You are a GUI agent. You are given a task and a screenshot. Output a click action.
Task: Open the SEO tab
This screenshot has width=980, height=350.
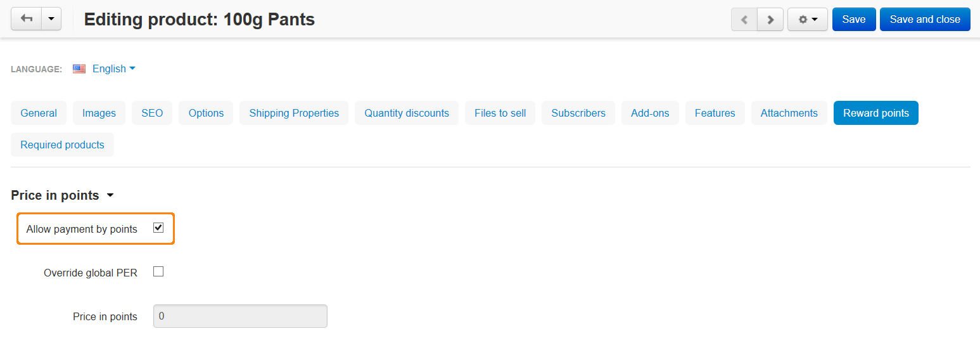(152, 113)
